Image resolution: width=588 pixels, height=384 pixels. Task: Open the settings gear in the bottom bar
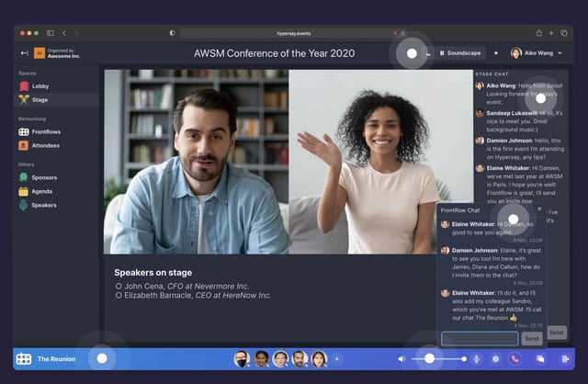[495, 359]
